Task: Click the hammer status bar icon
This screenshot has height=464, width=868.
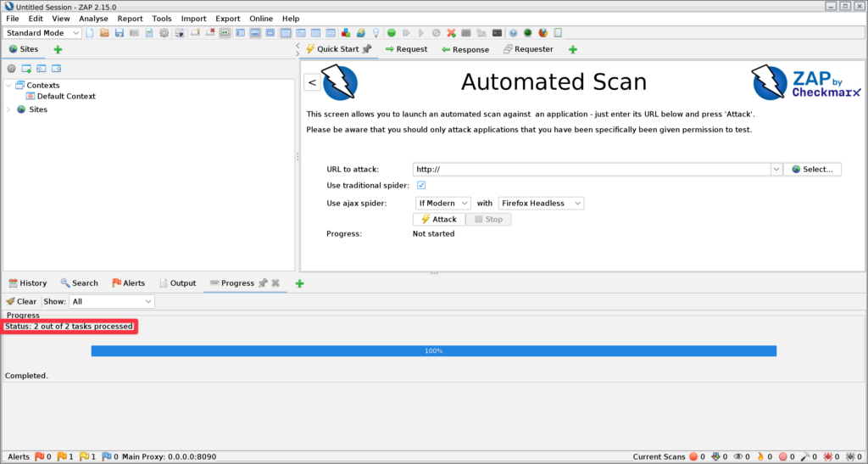Action: pyautogui.click(x=805, y=457)
